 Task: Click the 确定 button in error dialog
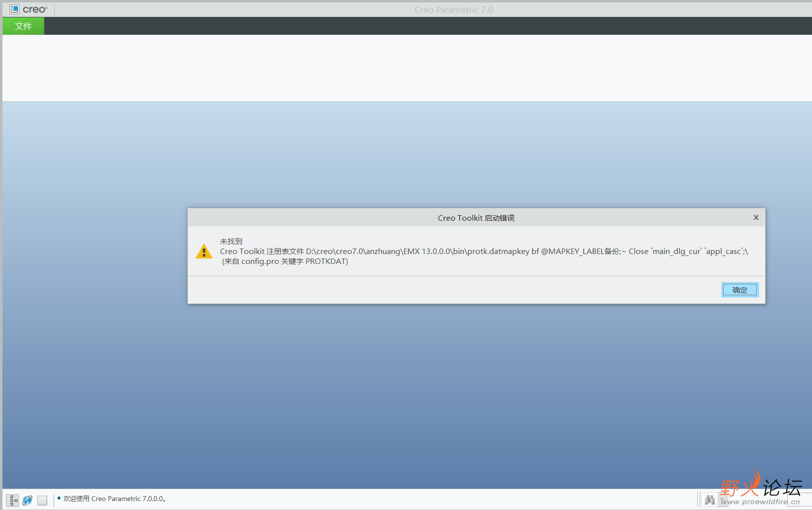click(739, 290)
